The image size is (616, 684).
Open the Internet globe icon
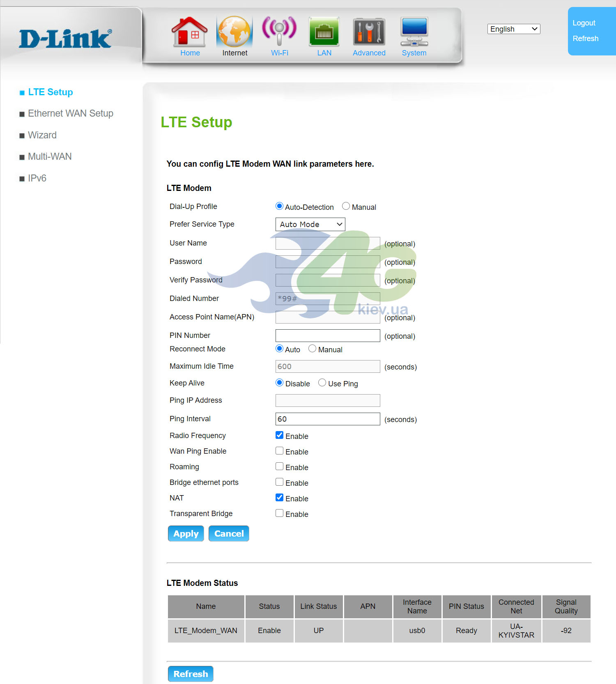point(234,32)
